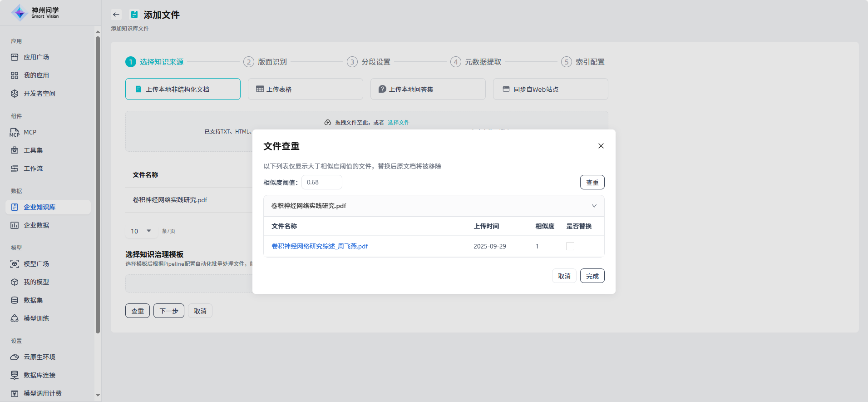Open the MCP component page
The height and width of the screenshot is (402, 868).
tap(30, 132)
